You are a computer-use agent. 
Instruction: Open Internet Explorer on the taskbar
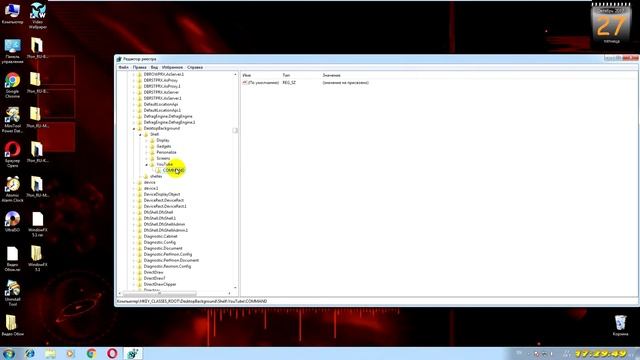(30, 353)
